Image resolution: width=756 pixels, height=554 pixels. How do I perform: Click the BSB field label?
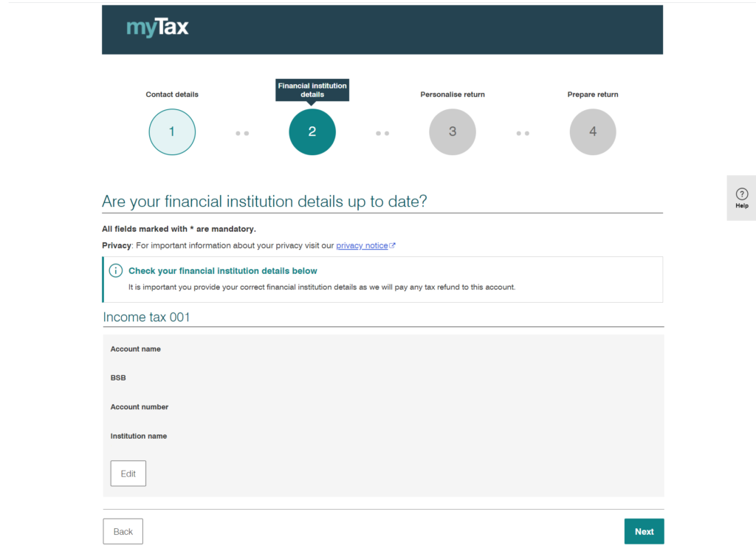coord(118,378)
